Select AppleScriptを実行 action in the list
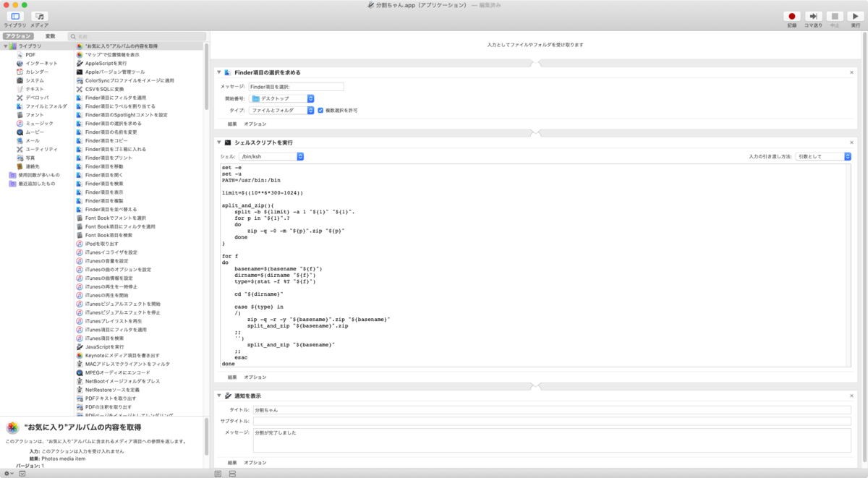Image resolution: width=868 pixels, height=478 pixels. point(106,64)
